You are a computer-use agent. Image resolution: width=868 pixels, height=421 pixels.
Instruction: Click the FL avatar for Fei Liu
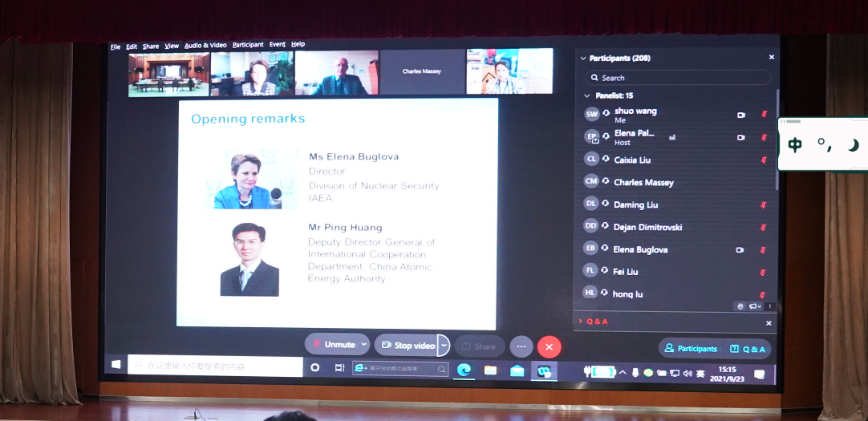click(x=590, y=270)
